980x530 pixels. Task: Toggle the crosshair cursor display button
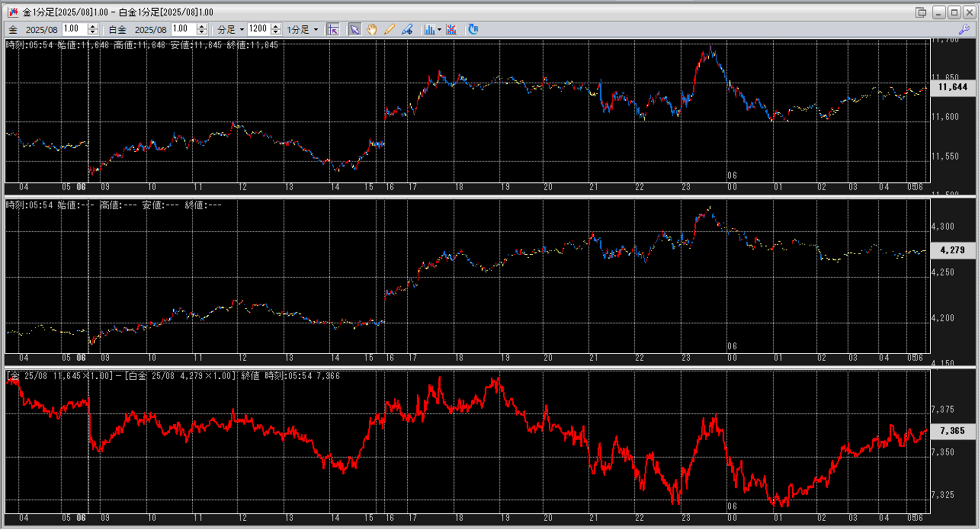(x=333, y=30)
